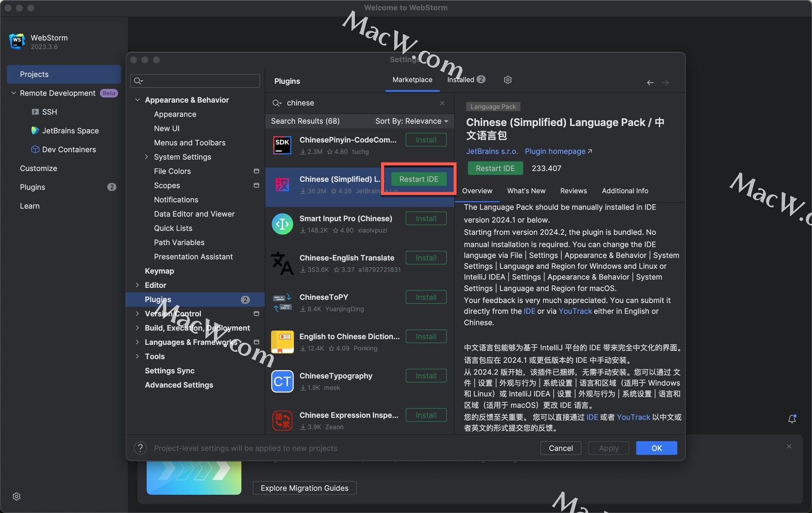
Task: Select Chinese Expression Inspection plugin icon
Action: [x=282, y=420]
